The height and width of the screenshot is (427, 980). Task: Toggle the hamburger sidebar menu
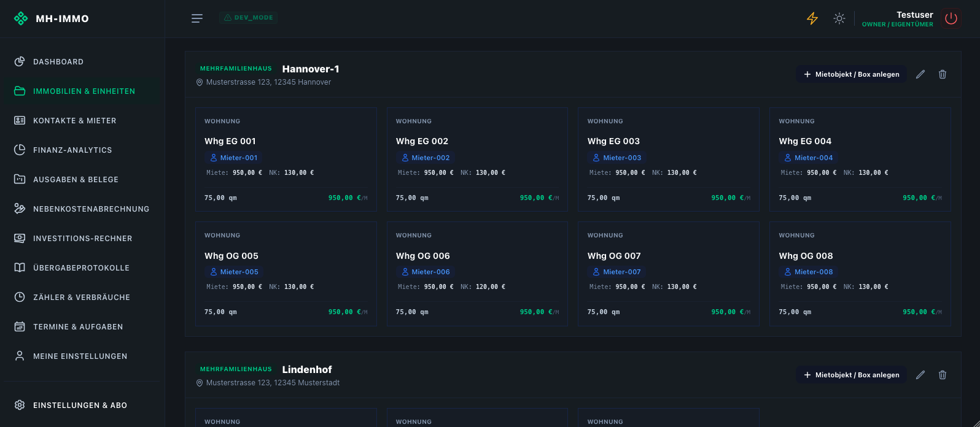point(197,18)
